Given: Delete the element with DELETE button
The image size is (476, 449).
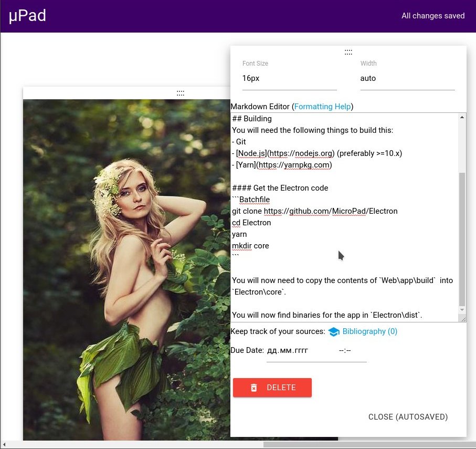Looking at the screenshot, I should (272, 388).
